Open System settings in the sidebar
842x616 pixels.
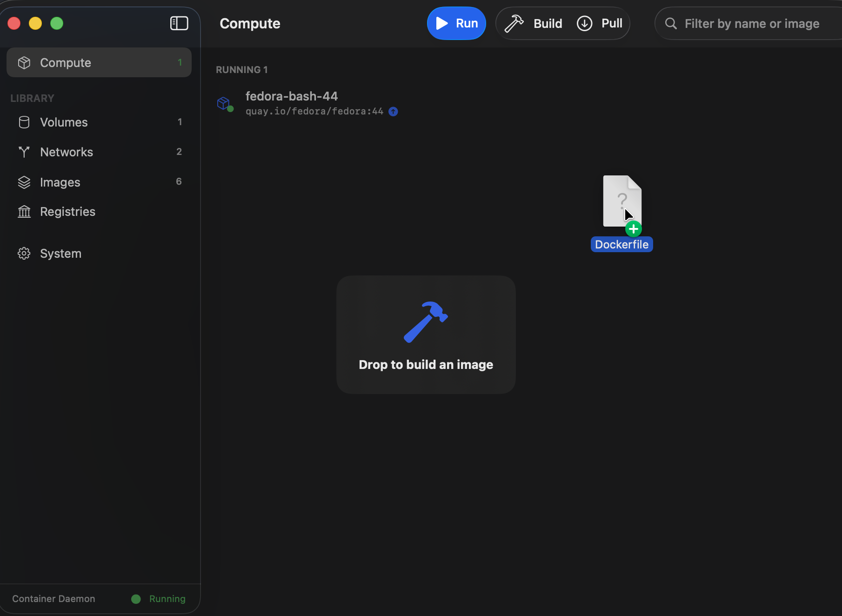pos(99,254)
